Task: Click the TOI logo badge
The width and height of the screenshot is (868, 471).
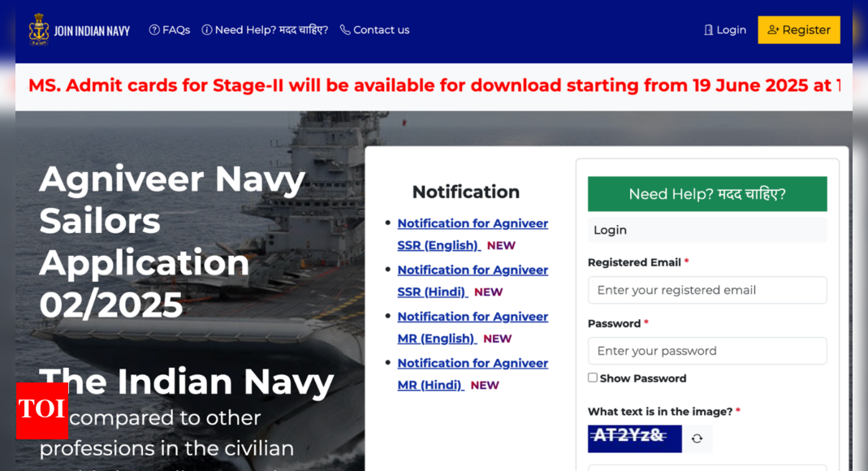Action: 41,410
